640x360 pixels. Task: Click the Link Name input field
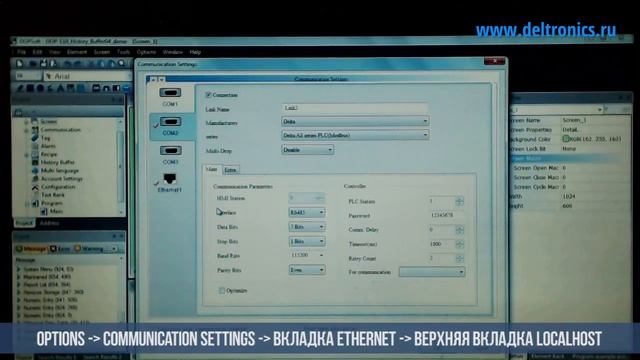point(355,108)
